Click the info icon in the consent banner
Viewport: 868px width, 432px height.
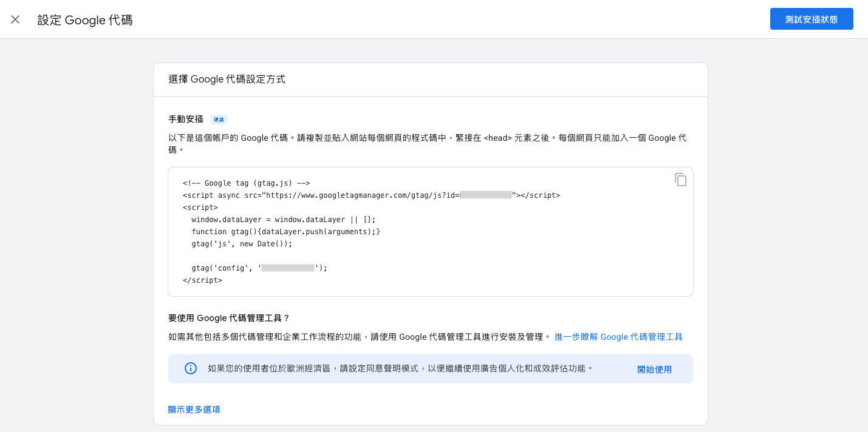click(x=191, y=369)
